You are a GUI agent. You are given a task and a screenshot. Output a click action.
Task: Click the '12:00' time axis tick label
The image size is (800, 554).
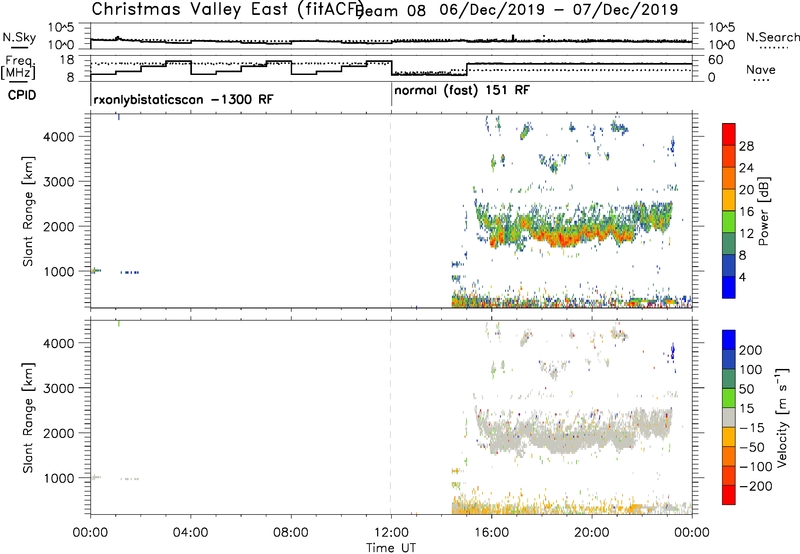coord(391,533)
